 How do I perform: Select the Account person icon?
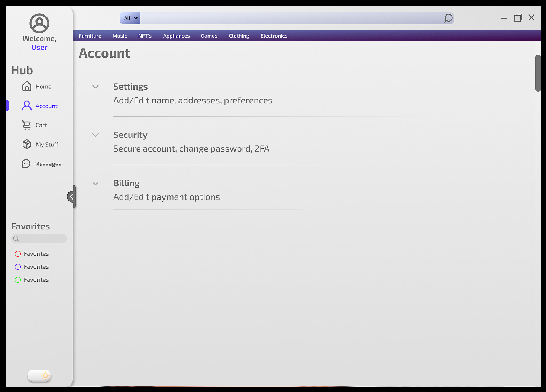pyautogui.click(x=27, y=106)
